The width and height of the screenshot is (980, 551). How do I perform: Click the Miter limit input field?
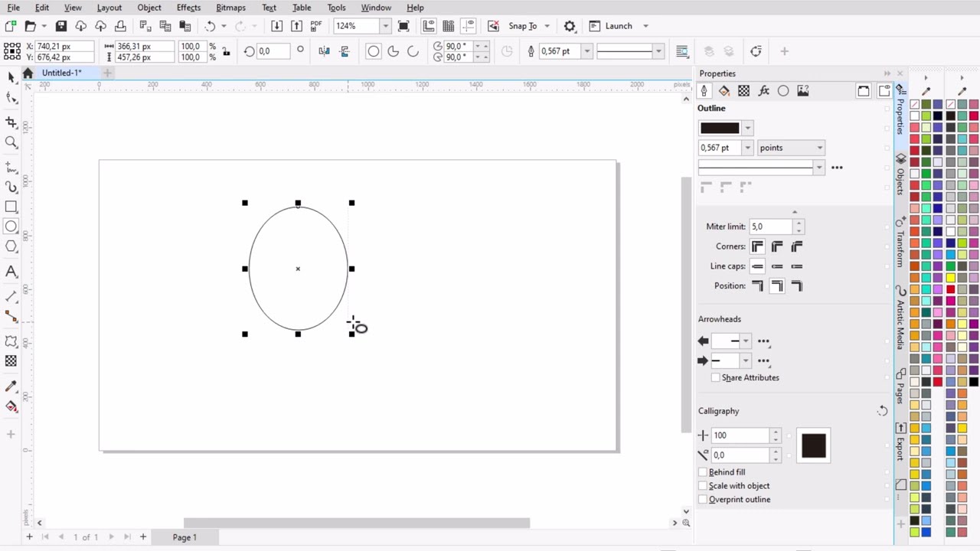[772, 227]
